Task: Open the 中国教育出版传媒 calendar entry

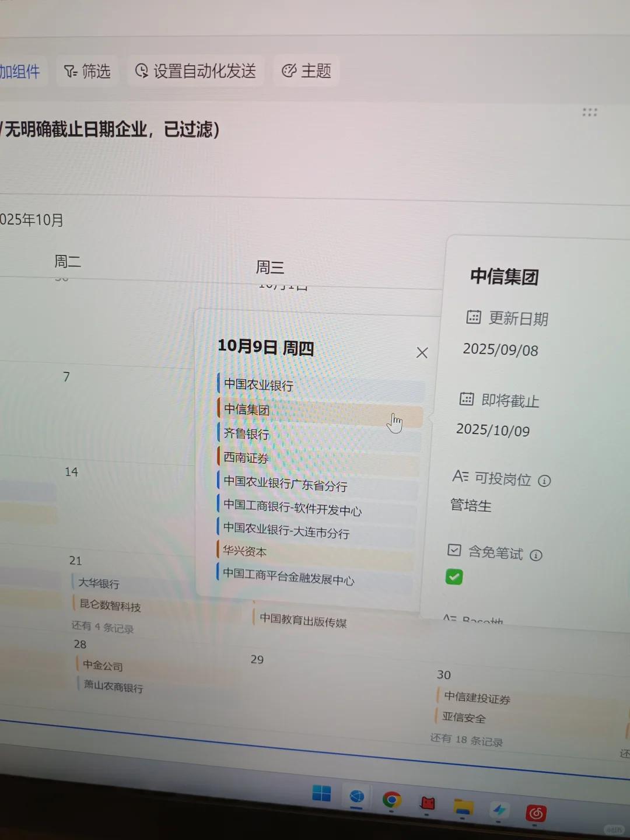Action: tap(303, 620)
